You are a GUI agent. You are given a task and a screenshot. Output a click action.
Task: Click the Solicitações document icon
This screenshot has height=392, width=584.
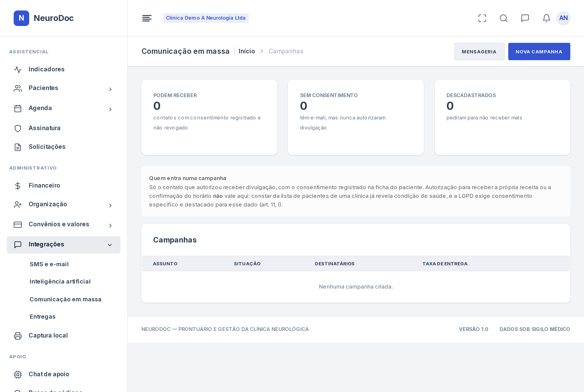pyautogui.click(x=18, y=147)
